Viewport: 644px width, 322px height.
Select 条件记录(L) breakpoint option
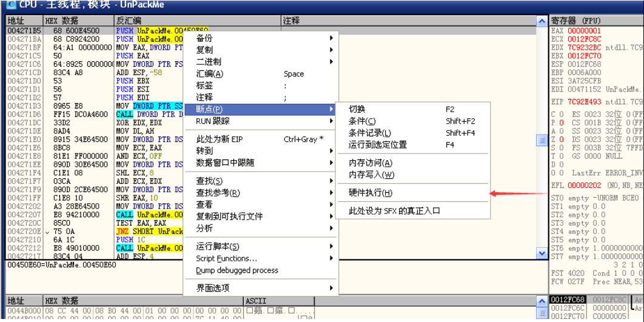point(413,133)
